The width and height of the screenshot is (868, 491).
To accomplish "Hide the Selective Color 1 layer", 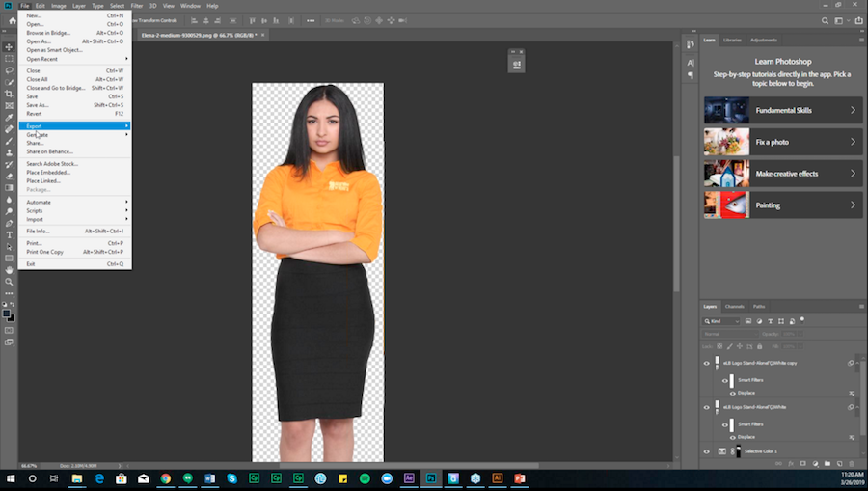I will 707,451.
